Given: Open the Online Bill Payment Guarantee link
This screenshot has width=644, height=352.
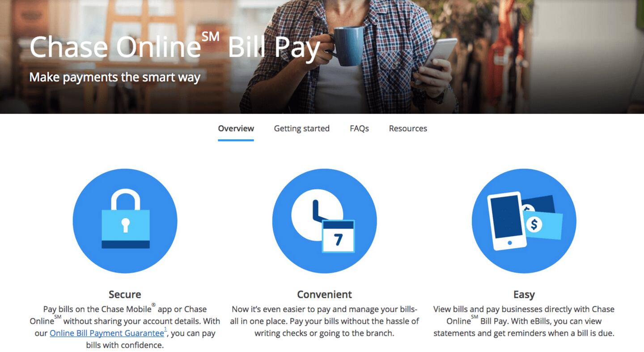Looking at the screenshot, I should (107, 333).
